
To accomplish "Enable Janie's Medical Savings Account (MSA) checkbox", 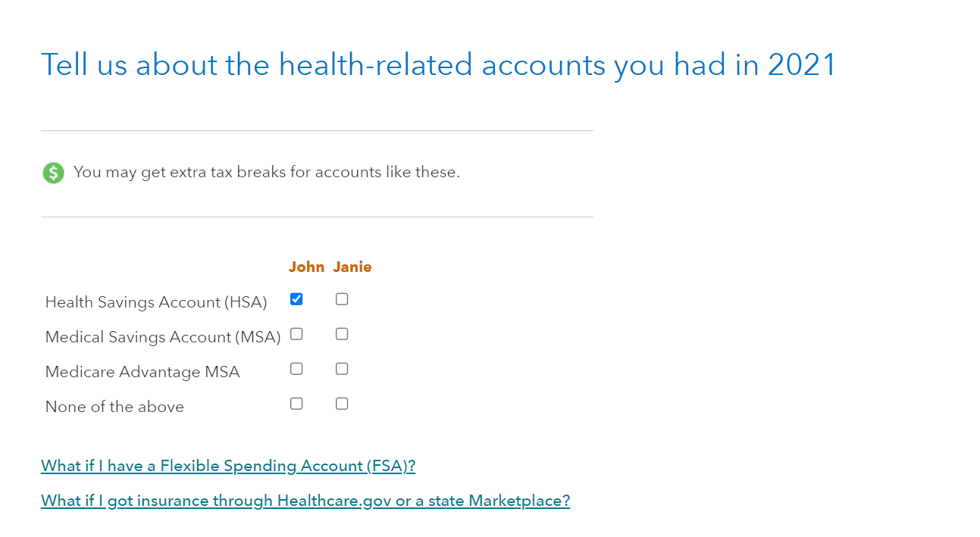I will coord(342,334).
